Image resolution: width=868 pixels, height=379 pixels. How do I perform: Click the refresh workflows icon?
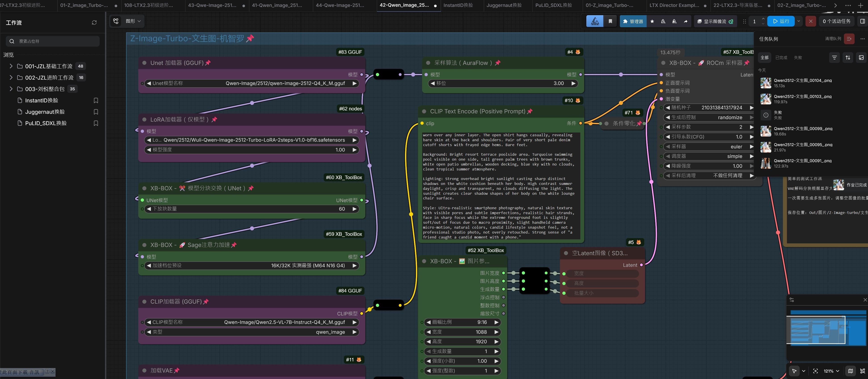pyautogui.click(x=94, y=23)
